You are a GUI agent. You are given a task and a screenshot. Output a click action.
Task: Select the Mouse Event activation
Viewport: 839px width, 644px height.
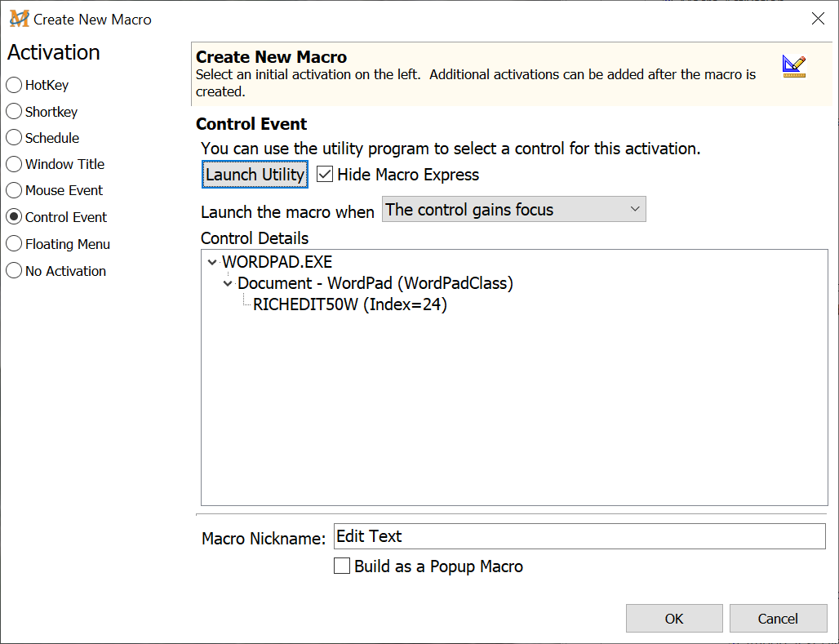click(14, 190)
